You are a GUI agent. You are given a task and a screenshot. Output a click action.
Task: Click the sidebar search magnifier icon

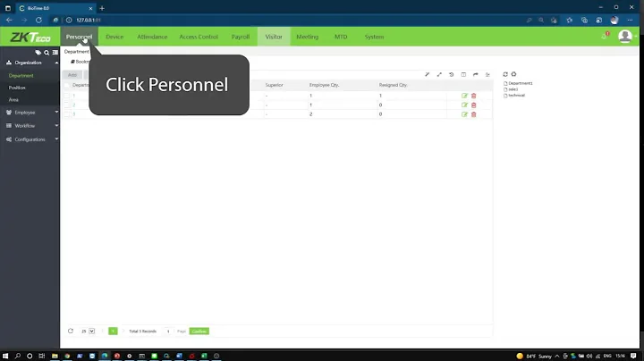47,53
